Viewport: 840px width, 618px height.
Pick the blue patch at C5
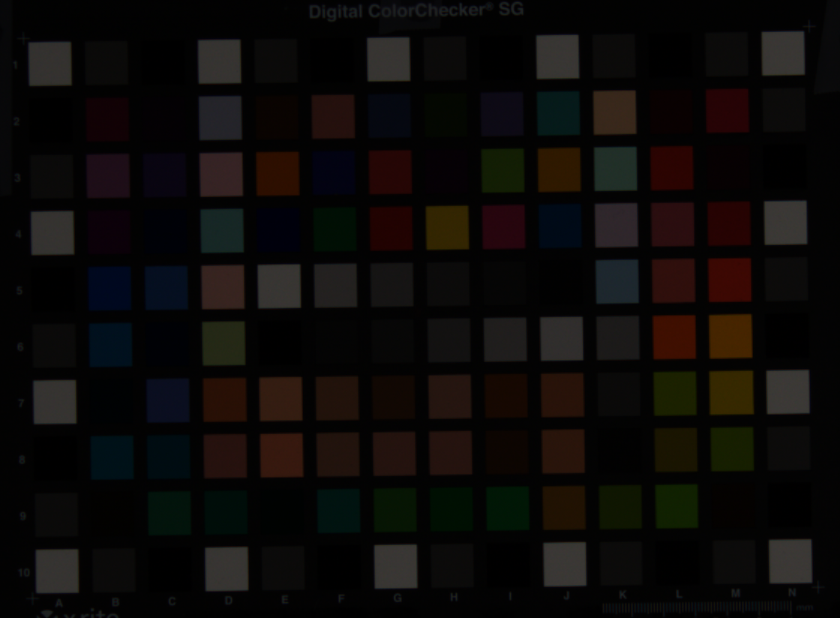pos(166,287)
